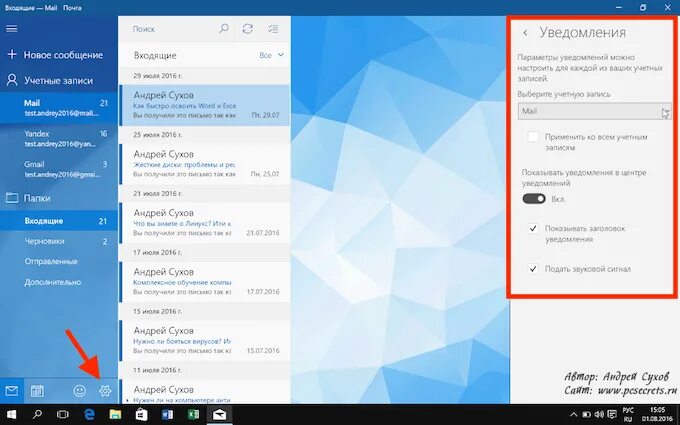
Task: Open email dated 17.07.2016
Action: 205,282
